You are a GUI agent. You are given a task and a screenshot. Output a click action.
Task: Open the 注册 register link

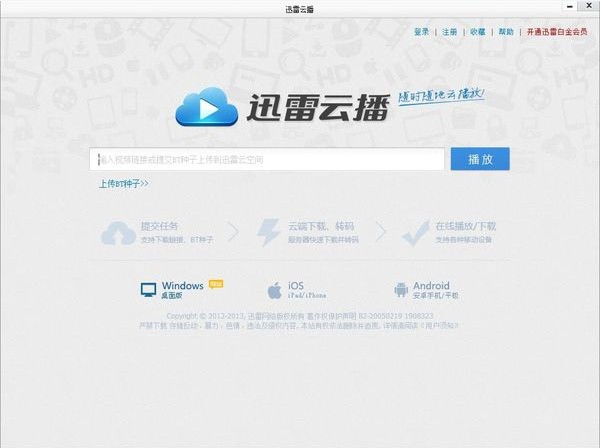[x=450, y=32]
